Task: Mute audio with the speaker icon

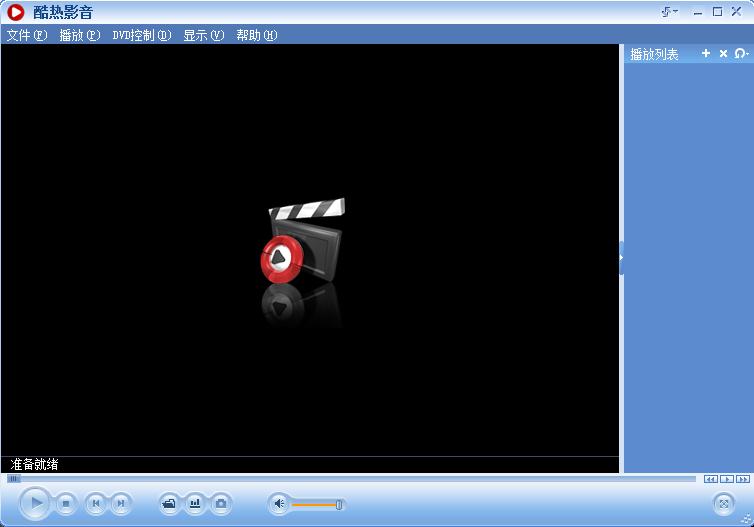Action: 279,504
